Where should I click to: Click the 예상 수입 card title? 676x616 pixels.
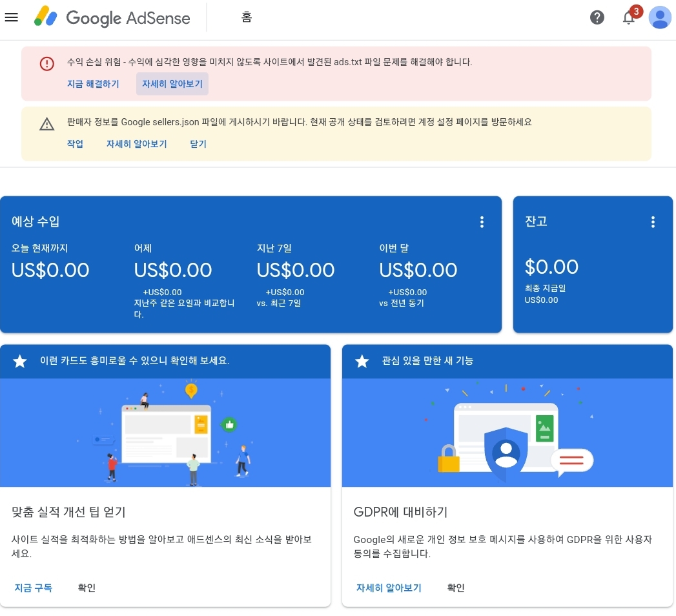(x=36, y=221)
